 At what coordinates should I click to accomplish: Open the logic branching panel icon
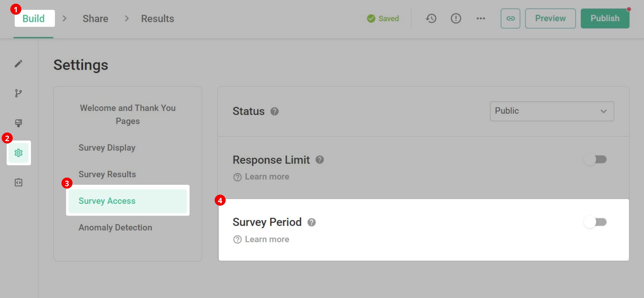19,93
